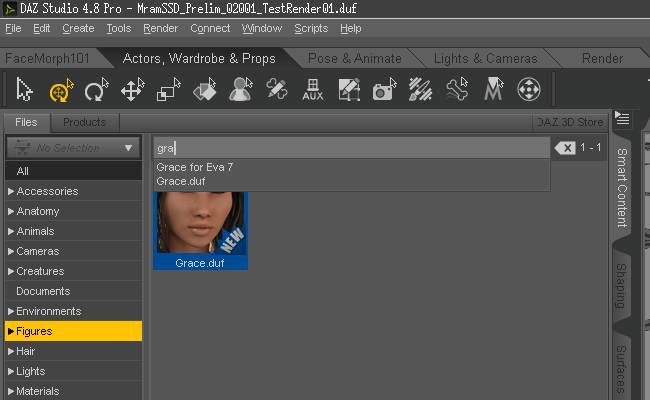Select the Files tab
650x400 pixels.
pyautogui.click(x=26, y=122)
